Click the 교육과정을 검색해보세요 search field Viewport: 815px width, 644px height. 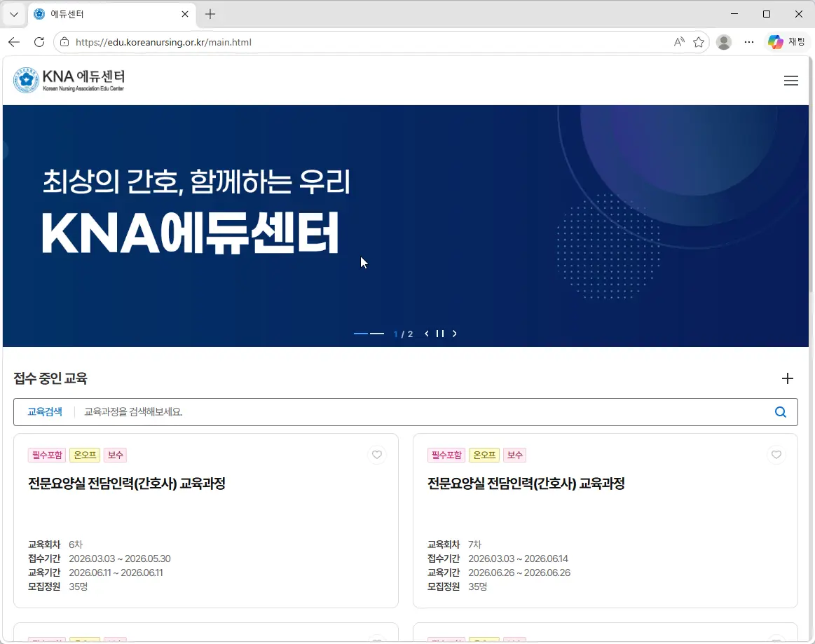(x=423, y=412)
